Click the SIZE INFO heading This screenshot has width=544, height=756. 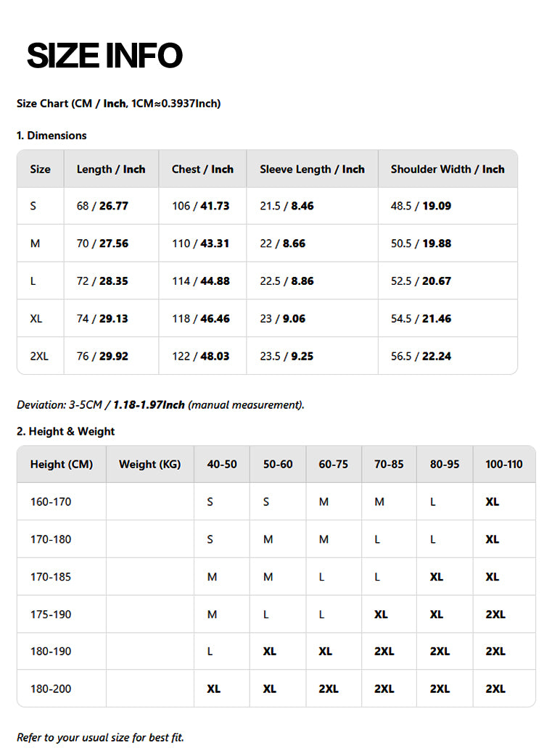104,56
